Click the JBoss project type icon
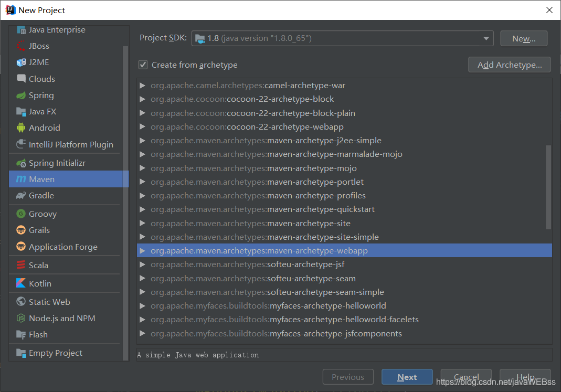Viewport: 561px width, 392px height. [21, 46]
